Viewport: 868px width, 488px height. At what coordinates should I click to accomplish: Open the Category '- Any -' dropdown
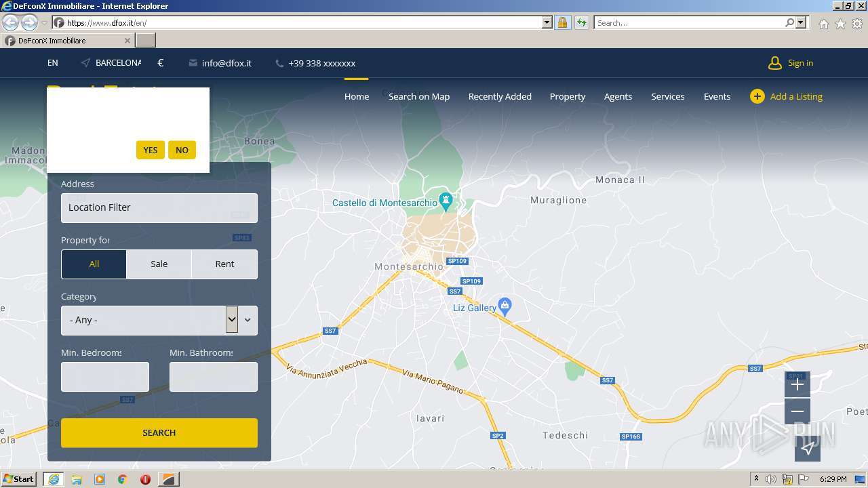pyautogui.click(x=159, y=320)
